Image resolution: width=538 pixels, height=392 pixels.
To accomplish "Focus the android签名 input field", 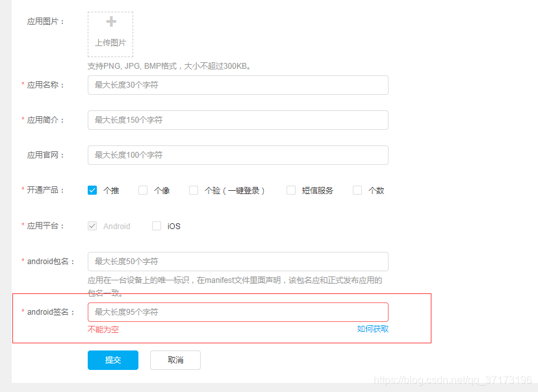I will [x=238, y=312].
